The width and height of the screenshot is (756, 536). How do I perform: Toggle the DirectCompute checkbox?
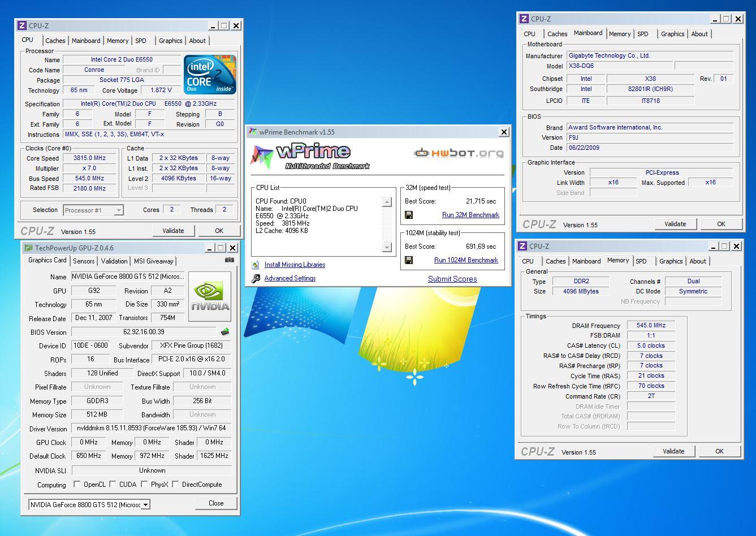(x=175, y=484)
